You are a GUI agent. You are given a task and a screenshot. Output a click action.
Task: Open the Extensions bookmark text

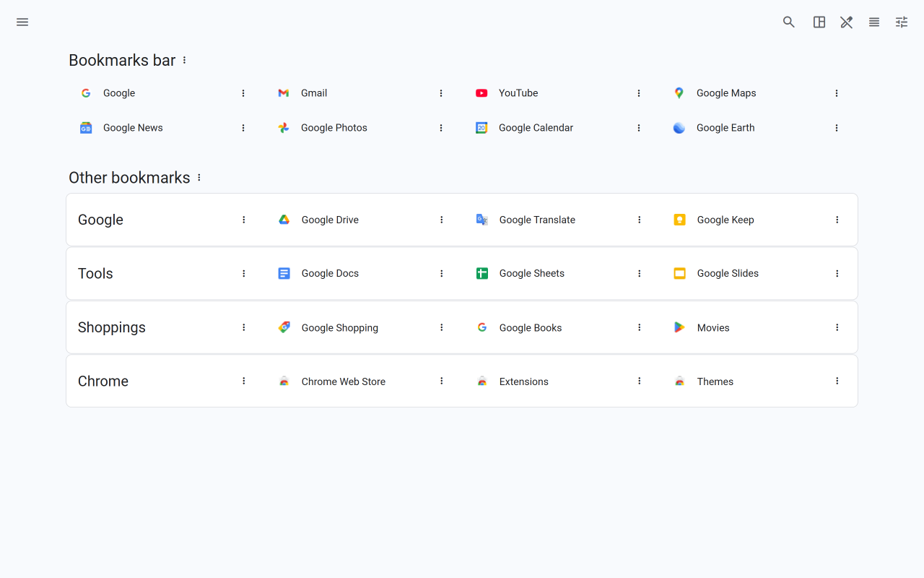(x=524, y=381)
